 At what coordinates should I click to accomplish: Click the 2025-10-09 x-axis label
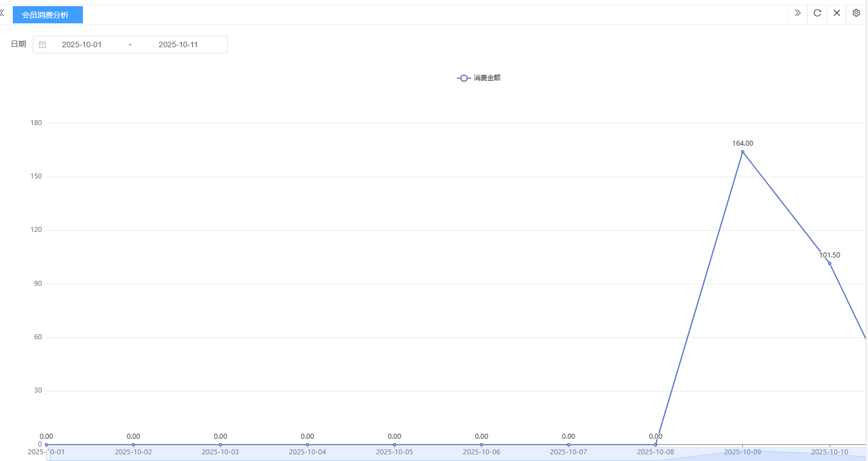(x=742, y=452)
